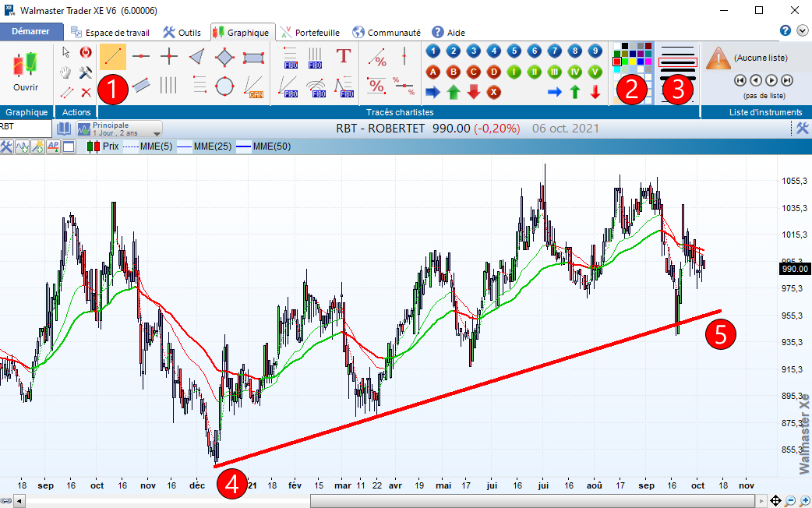Select the green roman numeral III marker
Screen dimensions: 812x508
point(555,72)
